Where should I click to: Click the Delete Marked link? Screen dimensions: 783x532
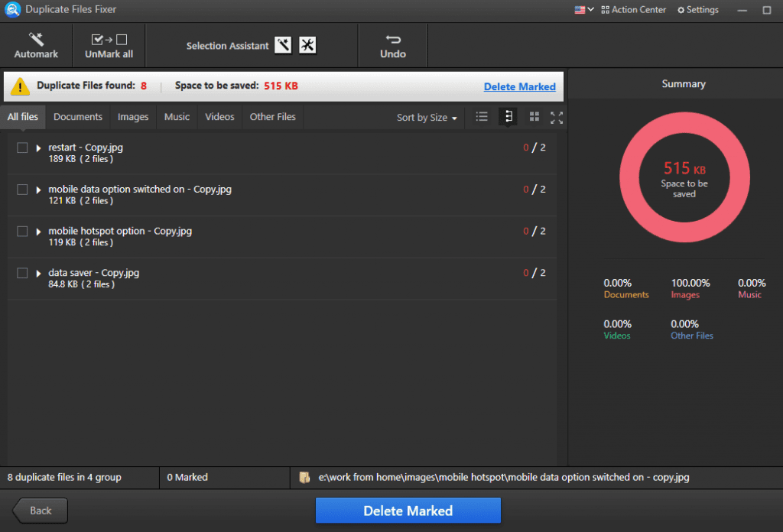[x=519, y=86]
